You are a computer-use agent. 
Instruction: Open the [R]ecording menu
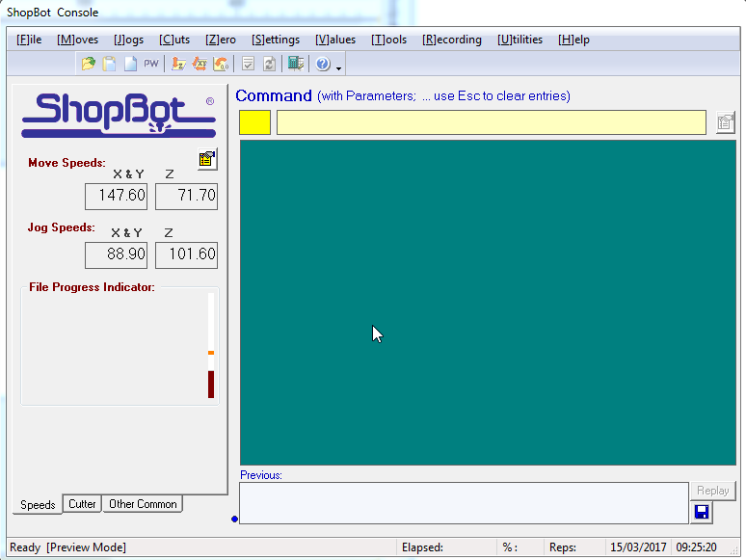(451, 40)
